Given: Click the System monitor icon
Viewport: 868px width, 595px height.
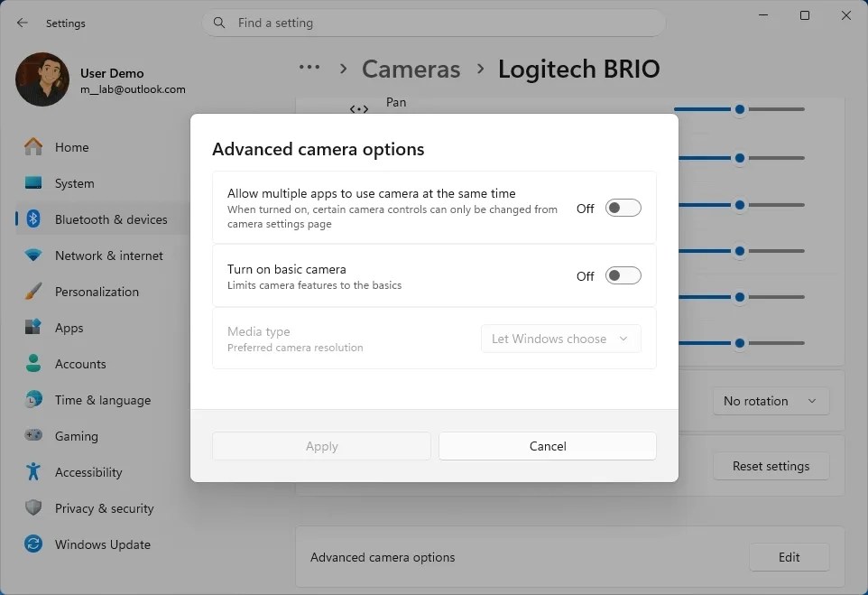Looking at the screenshot, I should tap(33, 182).
